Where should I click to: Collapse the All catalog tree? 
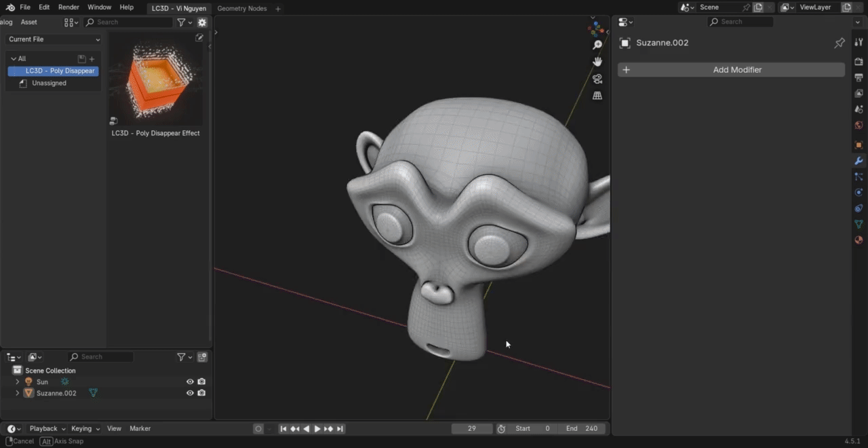(x=14, y=59)
